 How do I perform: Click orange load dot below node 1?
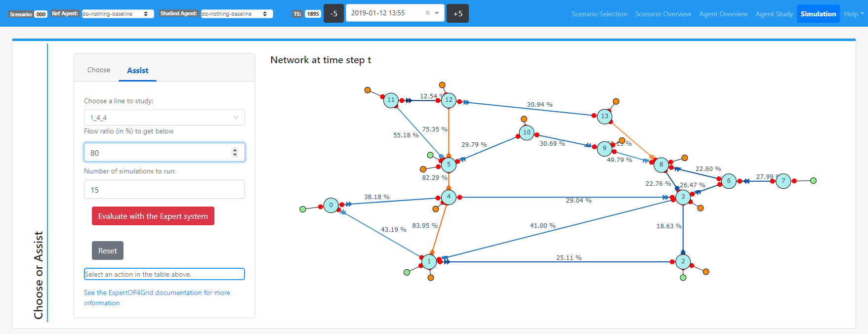pos(431,278)
